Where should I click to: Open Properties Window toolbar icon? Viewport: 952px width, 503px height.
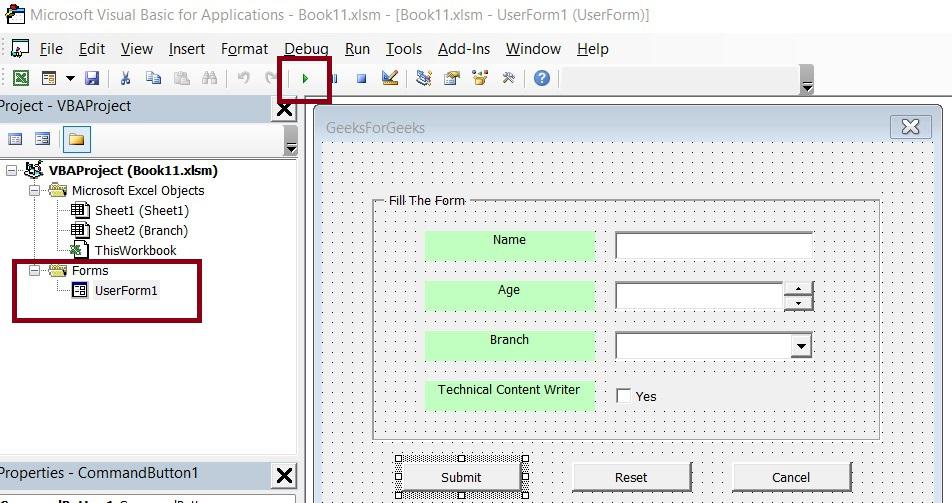452,78
